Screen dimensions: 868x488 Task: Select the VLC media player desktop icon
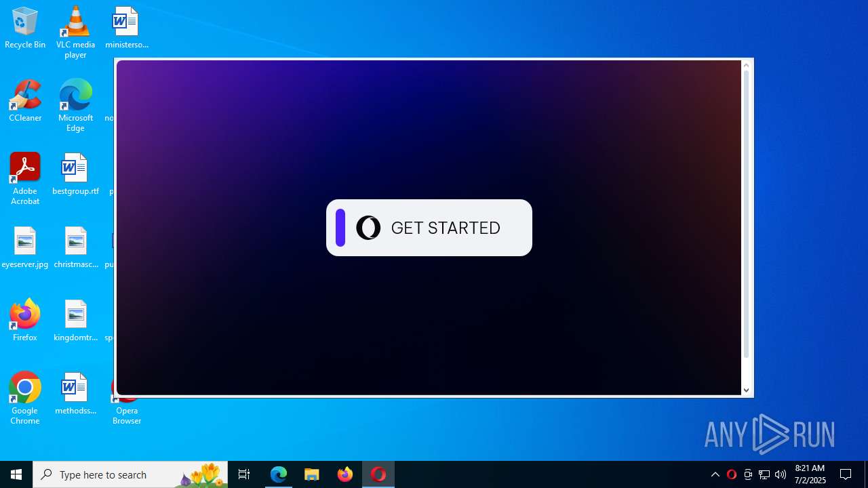75,33
